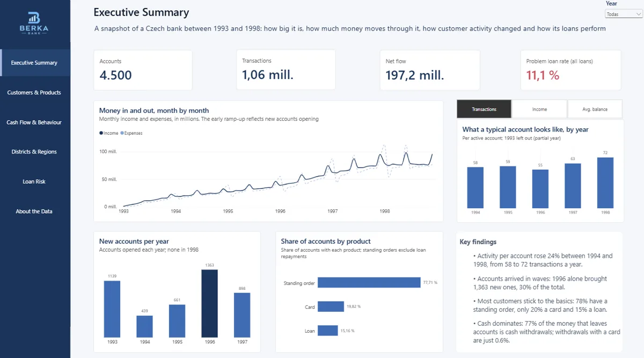This screenshot has width=644, height=358.
Task: Navigate to Districts & Regions page
Action: (35, 152)
